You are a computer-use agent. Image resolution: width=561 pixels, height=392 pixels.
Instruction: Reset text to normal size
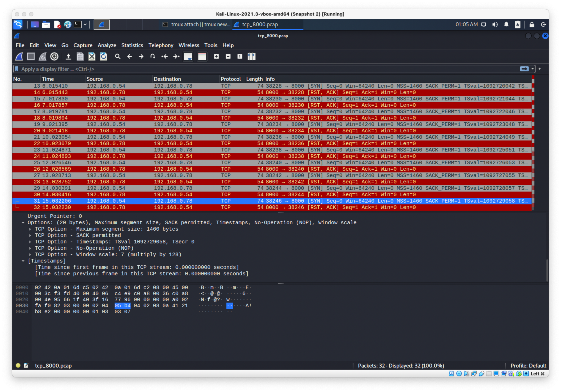click(240, 57)
